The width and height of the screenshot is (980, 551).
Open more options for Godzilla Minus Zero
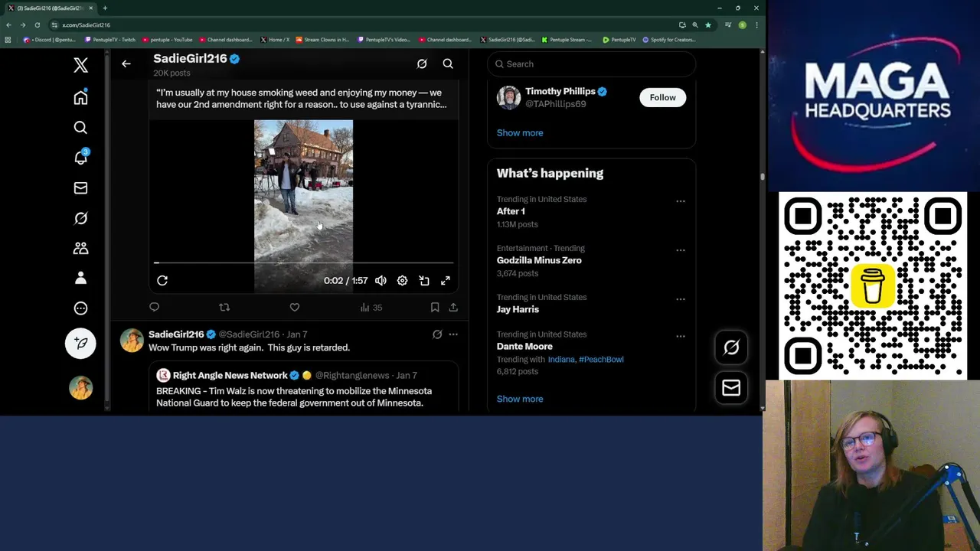680,250
